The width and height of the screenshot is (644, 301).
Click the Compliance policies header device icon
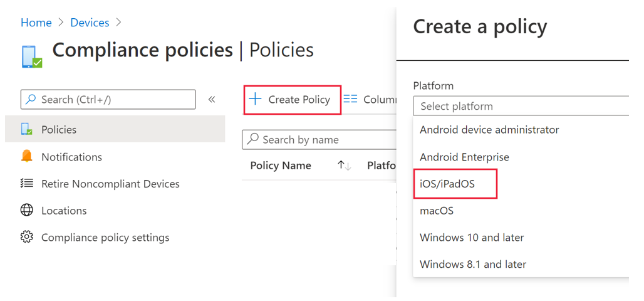click(32, 56)
